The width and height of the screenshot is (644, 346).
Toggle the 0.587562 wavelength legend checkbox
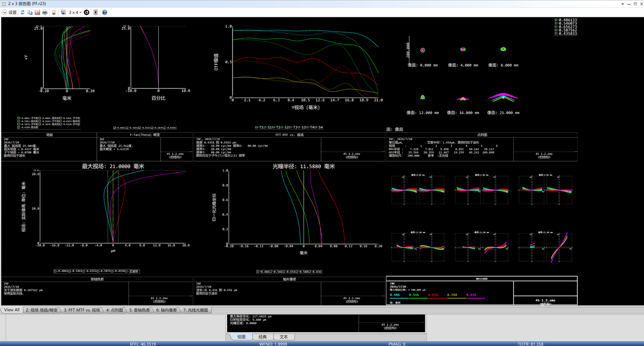pos(556,30)
